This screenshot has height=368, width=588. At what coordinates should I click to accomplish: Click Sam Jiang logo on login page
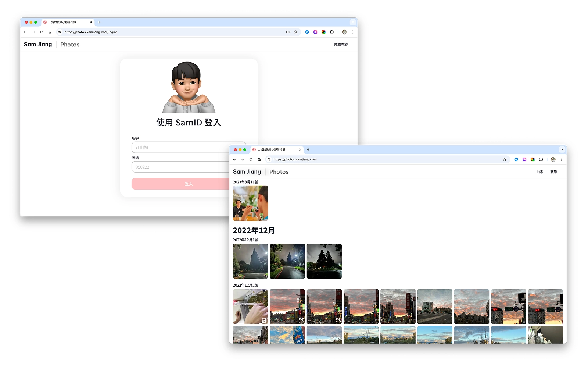point(38,45)
